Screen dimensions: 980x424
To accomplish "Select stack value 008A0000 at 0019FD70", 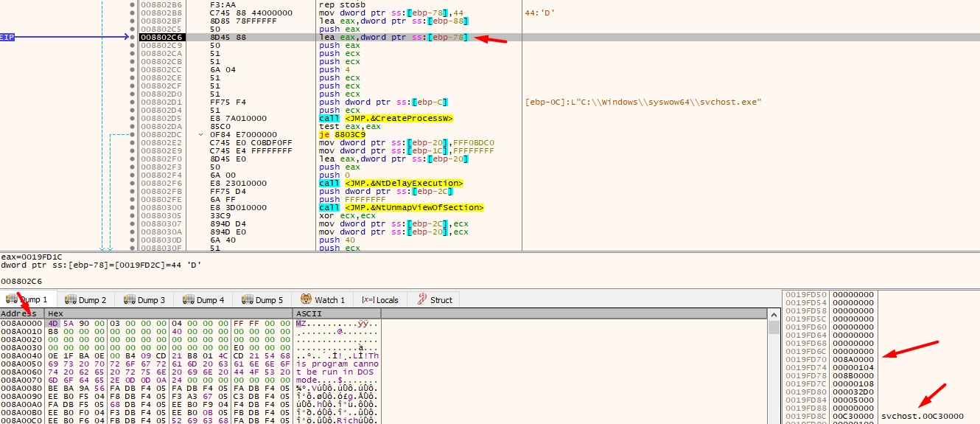I will point(854,359).
